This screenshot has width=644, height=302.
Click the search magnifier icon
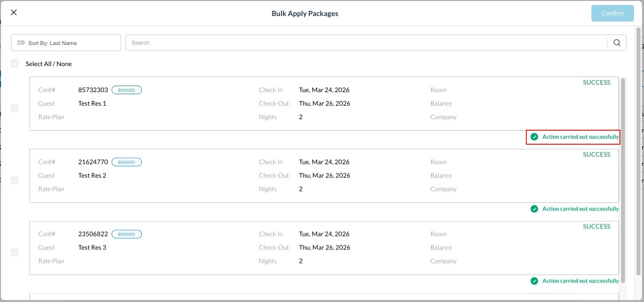pyautogui.click(x=617, y=43)
